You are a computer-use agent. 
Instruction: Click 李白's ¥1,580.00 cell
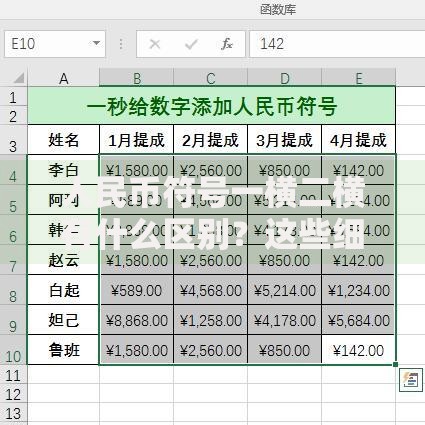tap(137, 170)
